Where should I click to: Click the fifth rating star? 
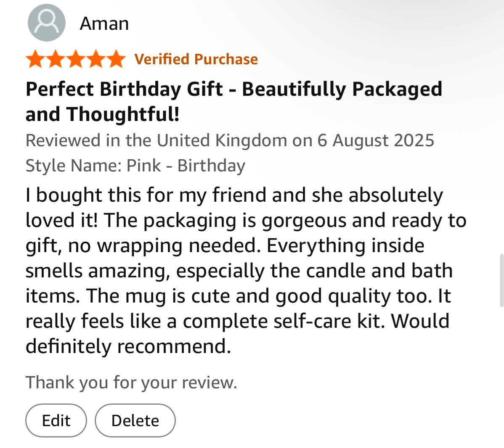click(115, 60)
